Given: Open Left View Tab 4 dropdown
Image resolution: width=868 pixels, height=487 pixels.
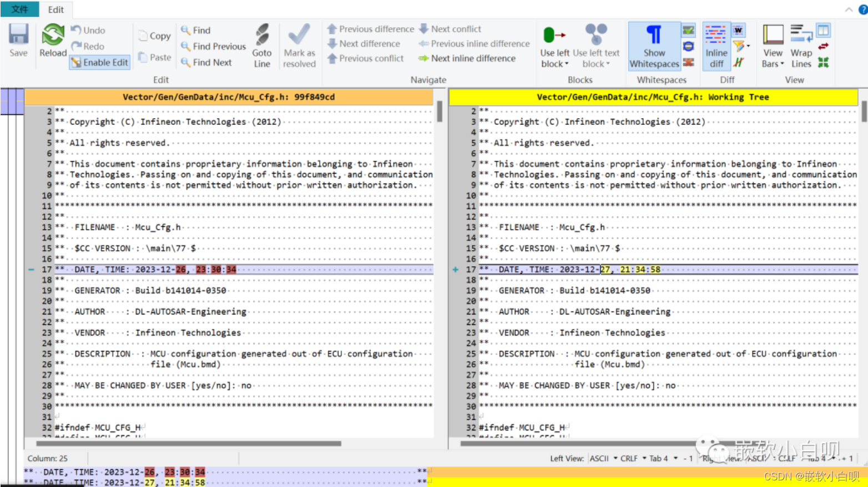Looking at the screenshot, I should click(x=663, y=458).
